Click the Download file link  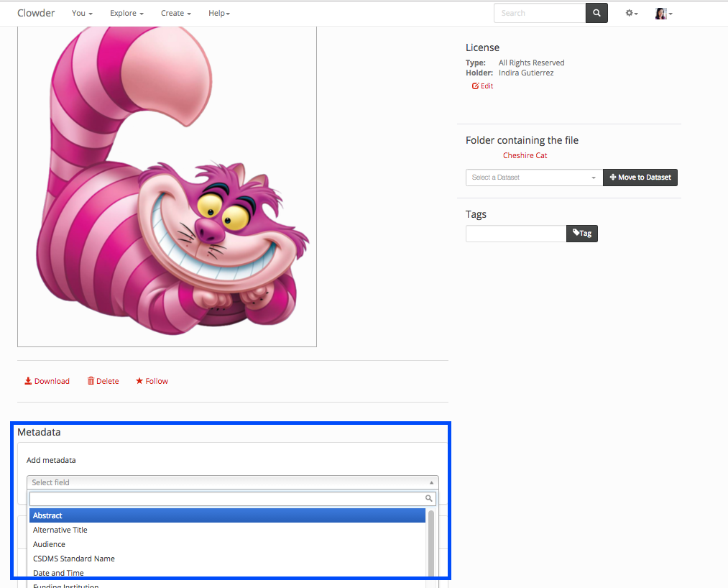47,381
